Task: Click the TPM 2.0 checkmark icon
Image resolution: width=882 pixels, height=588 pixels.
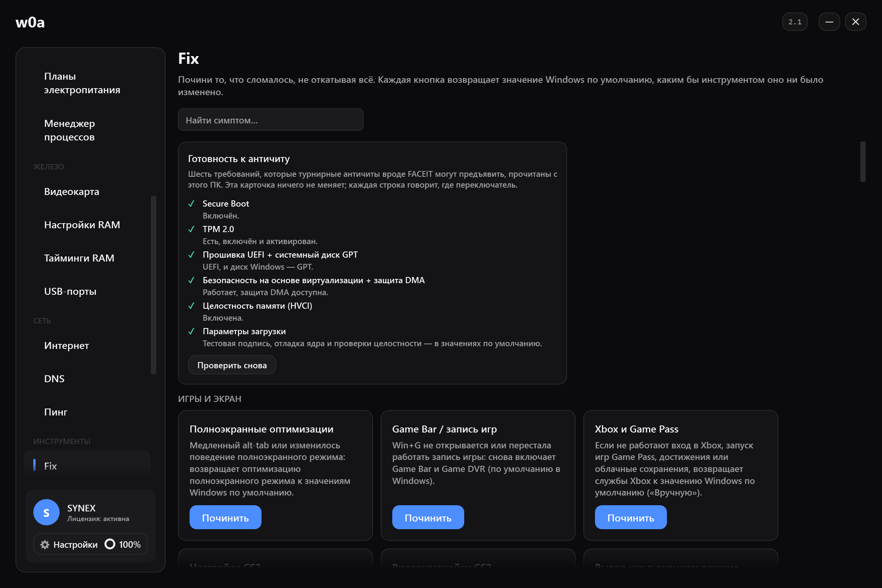Action: click(191, 229)
